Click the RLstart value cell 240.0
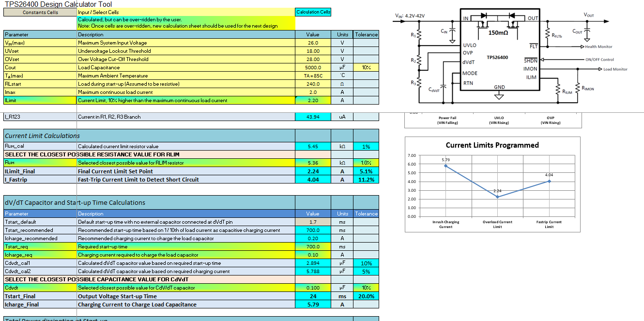Screen dimensions: 644x321 pos(313,84)
